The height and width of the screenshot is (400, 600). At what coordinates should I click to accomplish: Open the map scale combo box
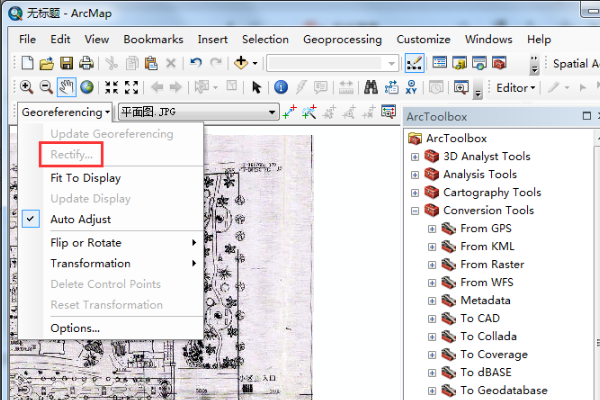(x=333, y=63)
